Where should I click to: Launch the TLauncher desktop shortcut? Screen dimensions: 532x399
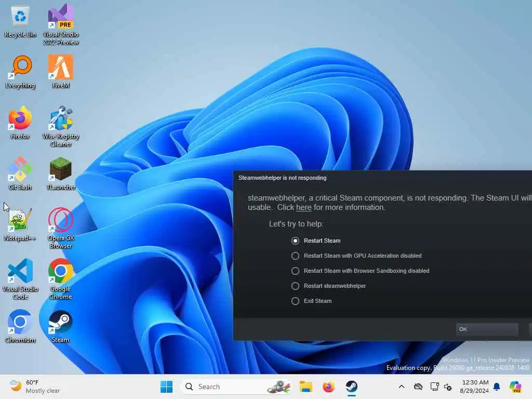[61, 174]
